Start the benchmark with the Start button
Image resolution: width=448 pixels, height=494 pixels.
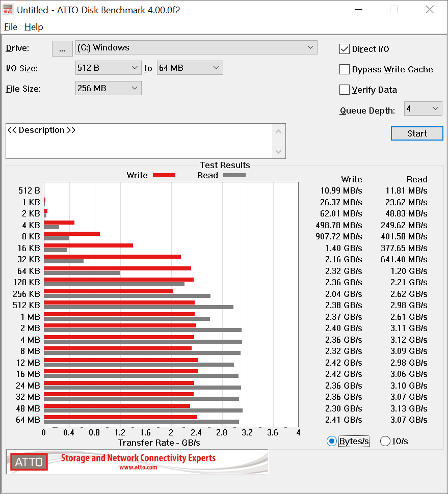coord(417,133)
